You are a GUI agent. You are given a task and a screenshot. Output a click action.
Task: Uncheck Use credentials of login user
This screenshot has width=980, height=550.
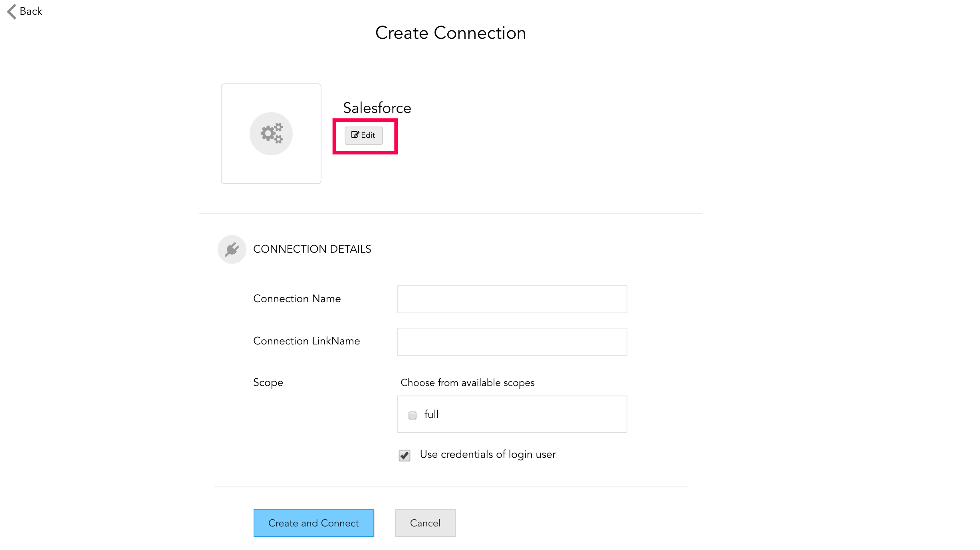tap(405, 455)
